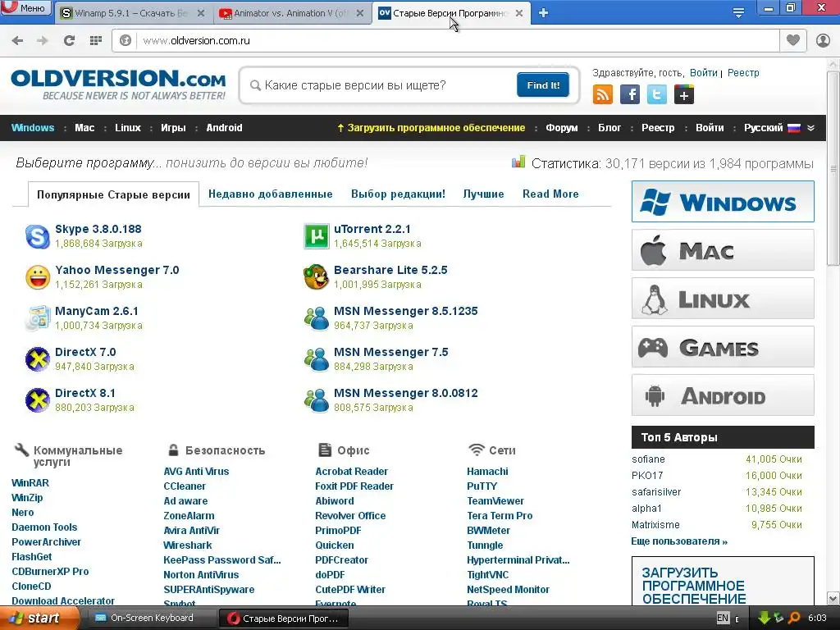Click the EN language indicator in tray

click(x=723, y=619)
